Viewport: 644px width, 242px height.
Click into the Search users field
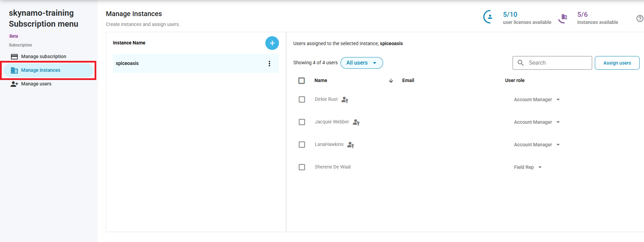point(557,63)
